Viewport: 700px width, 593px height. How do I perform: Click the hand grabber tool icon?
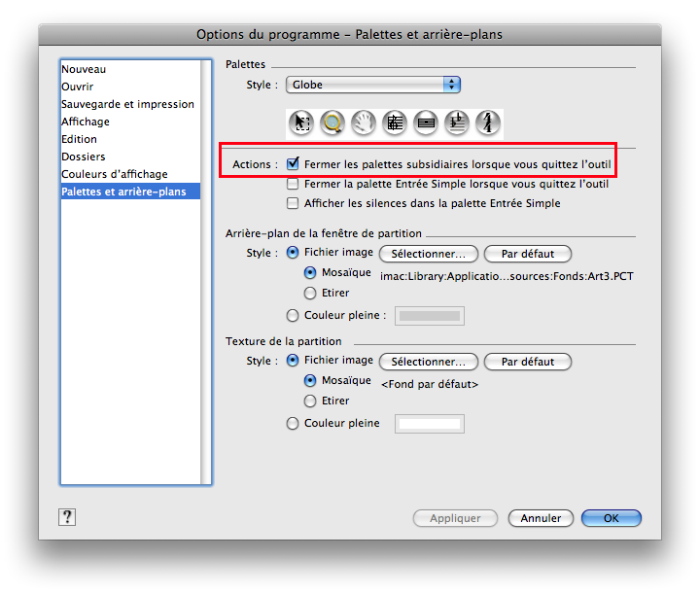click(364, 122)
